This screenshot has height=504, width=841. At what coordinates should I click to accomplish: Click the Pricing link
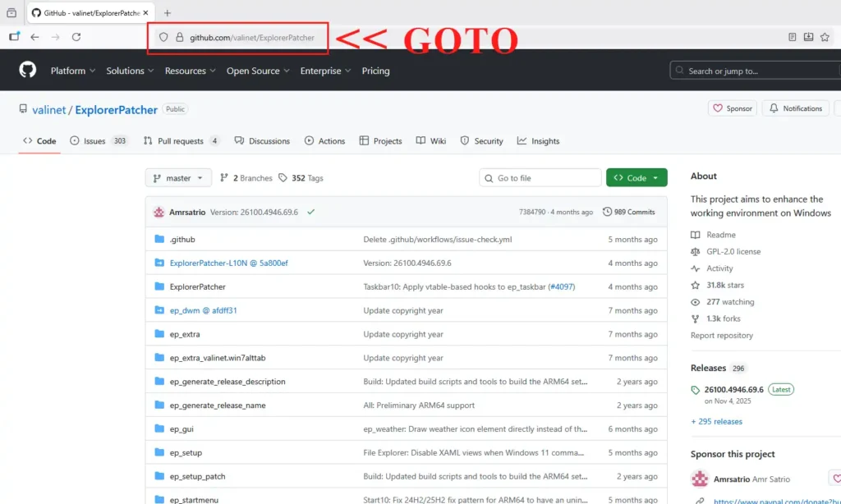tap(375, 71)
